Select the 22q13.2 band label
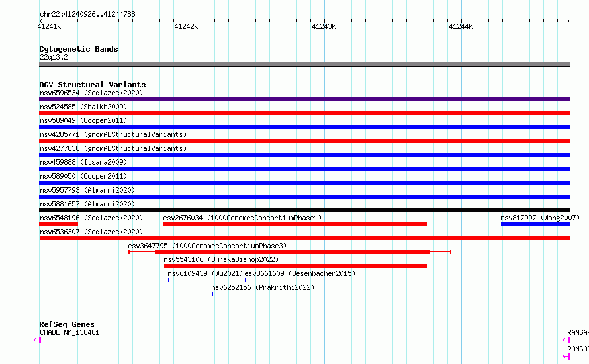 pyautogui.click(x=54, y=57)
